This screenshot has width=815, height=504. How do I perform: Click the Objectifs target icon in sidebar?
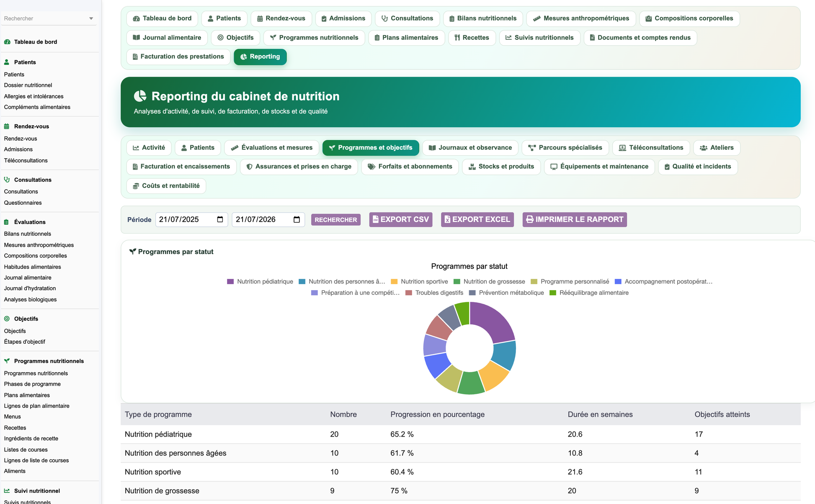pyautogui.click(x=7, y=319)
